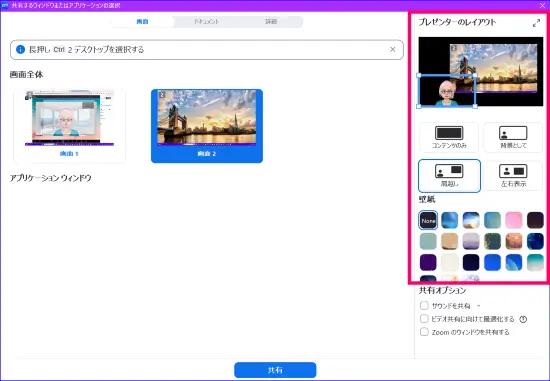Choose the 背景として presenter layout
Image resolution: width=550 pixels, height=381 pixels.
pyautogui.click(x=513, y=138)
